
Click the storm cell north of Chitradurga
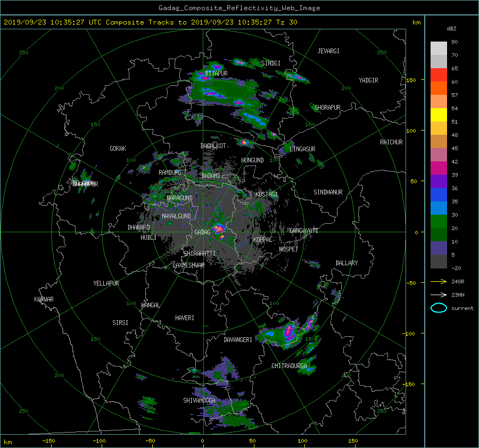tap(289, 332)
